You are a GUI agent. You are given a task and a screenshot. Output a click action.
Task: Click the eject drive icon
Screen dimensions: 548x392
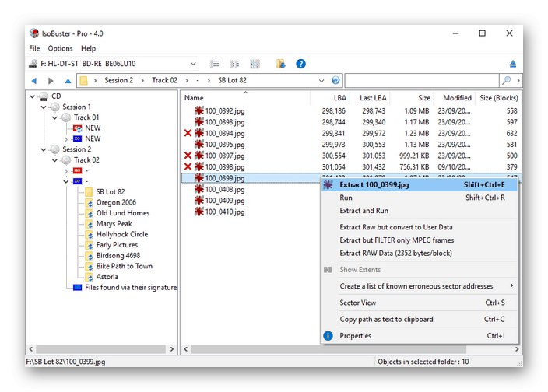tap(512, 64)
